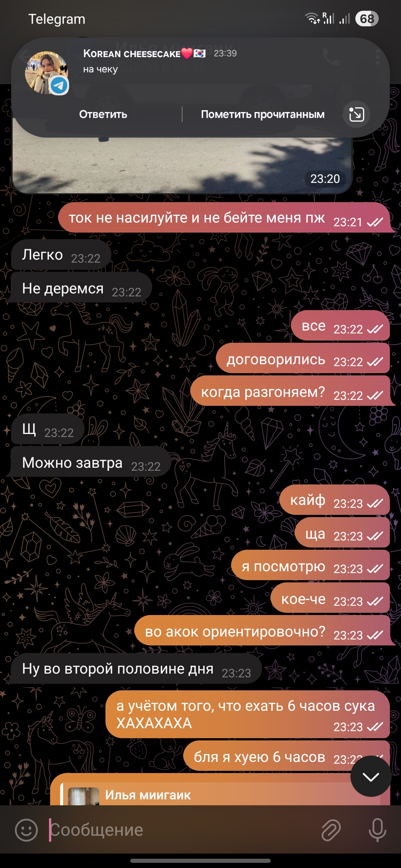This screenshot has height=868, width=401.
Task: Tap the message 'Ну во второй половине дня'
Action: tap(136, 668)
